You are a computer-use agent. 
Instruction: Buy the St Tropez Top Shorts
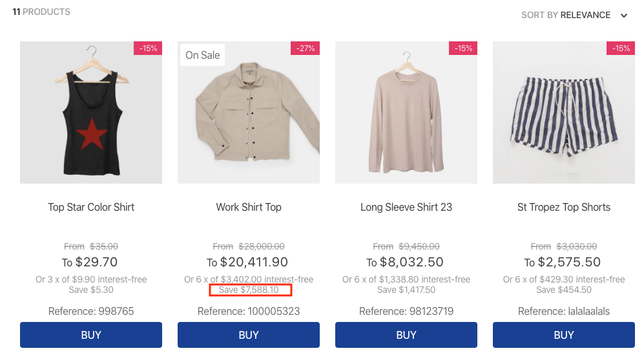(564, 335)
